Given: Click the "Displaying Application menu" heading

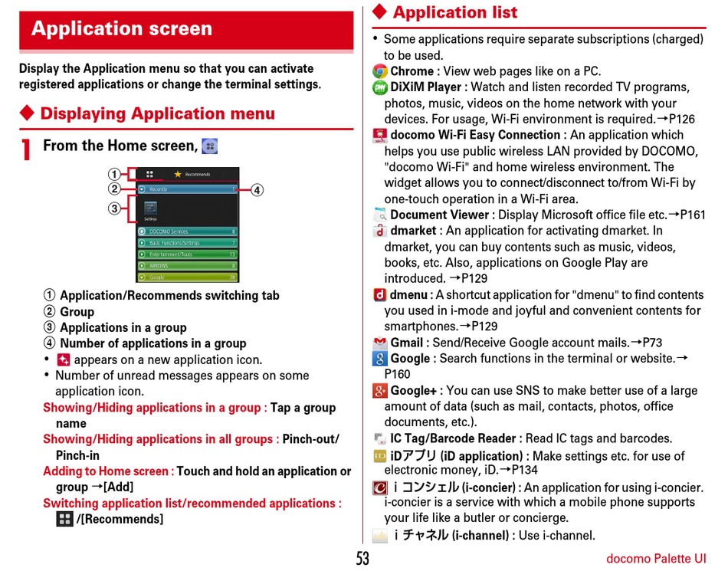Looking at the screenshot, I should [x=157, y=113].
